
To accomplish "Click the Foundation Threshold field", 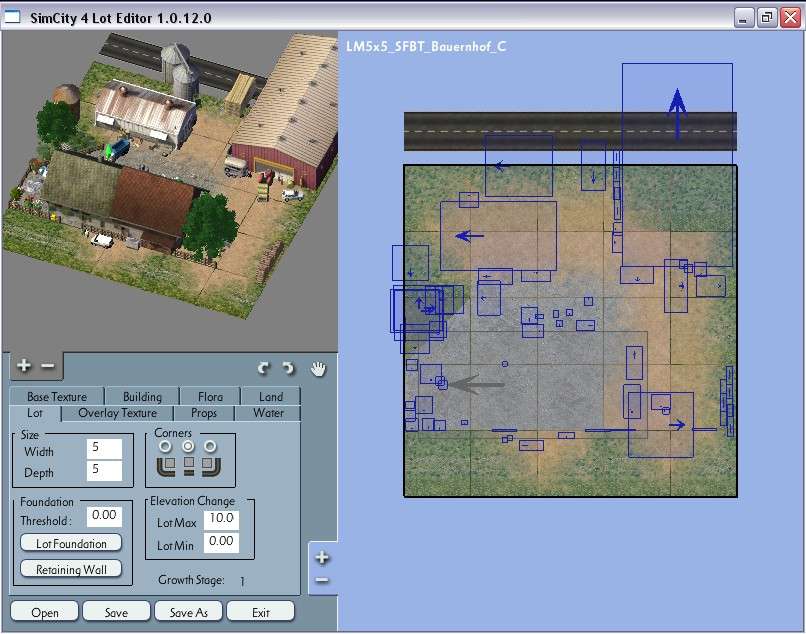I will (x=104, y=516).
